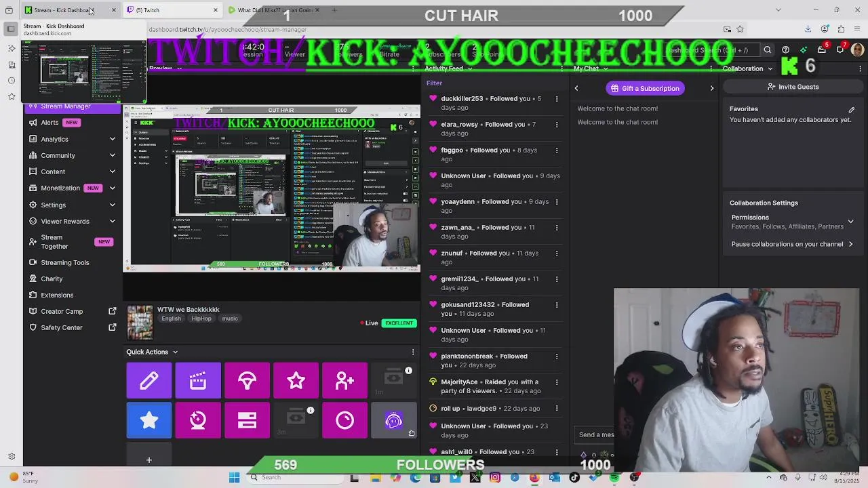Open Spotify from the taskbar
This screenshot has width=868, height=488.
(614, 478)
